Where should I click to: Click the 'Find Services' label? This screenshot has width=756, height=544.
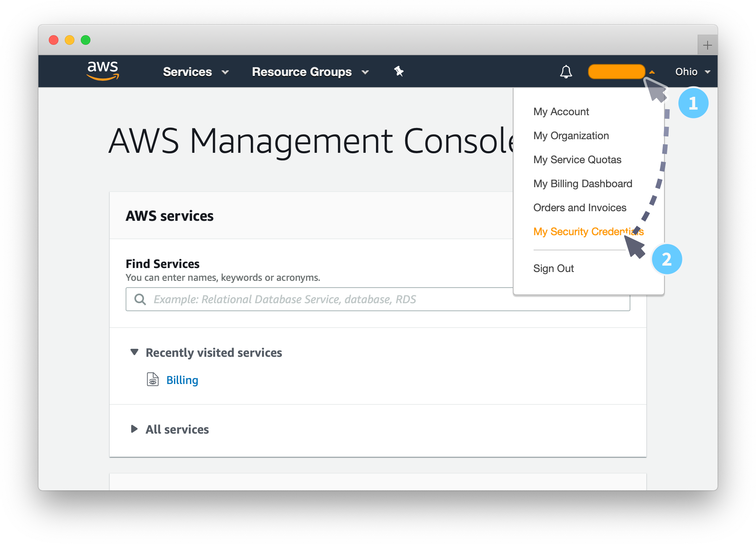point(162,264)
